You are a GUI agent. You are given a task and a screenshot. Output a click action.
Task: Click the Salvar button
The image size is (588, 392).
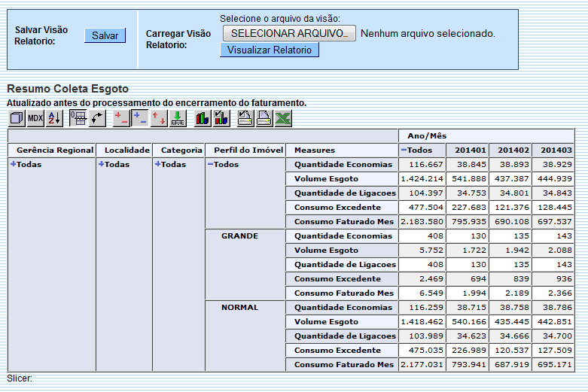(105, 35)
